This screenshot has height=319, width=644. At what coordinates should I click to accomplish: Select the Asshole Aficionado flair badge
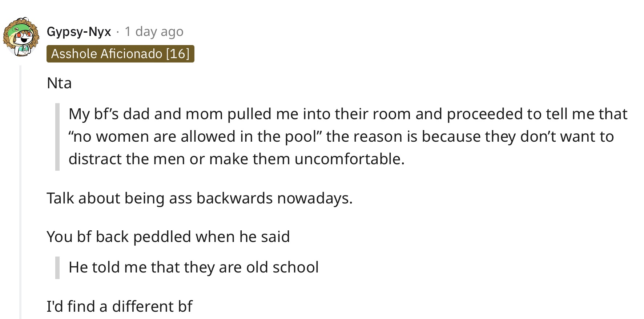120,54
